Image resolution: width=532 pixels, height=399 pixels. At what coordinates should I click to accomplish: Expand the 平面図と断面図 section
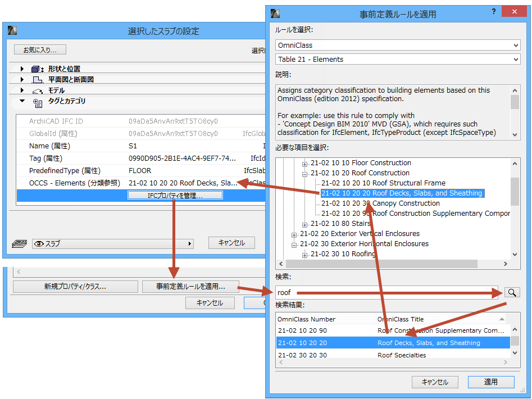tap(22, 79)
